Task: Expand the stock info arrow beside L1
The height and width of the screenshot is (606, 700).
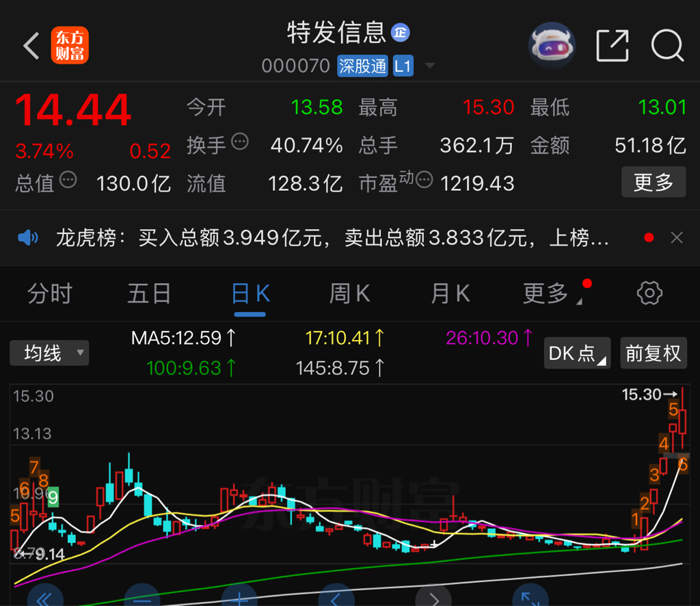Action: click(x=431, y=66)
